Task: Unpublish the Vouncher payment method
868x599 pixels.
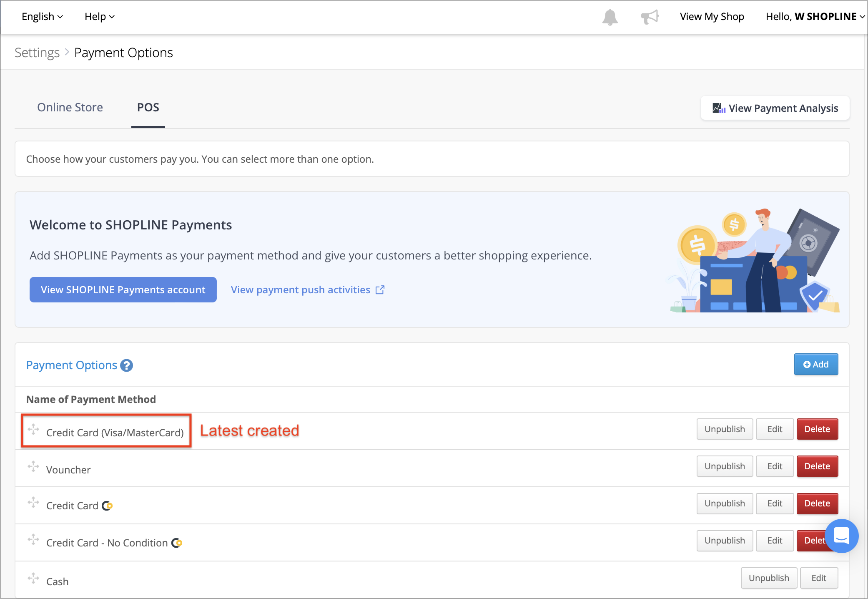Action: pos(725,466)
